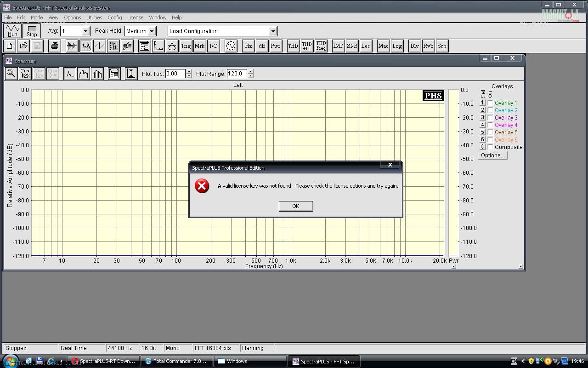The height and width of the screenshot is (368, 588).
Task: Enable the Overlay 6 checkbox
Action: [490, 140]
